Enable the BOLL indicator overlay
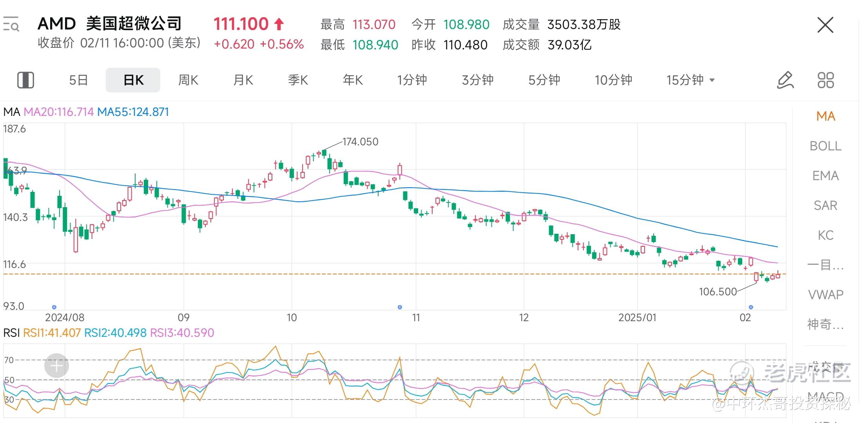The image size is (868, 423). [825, 146]
